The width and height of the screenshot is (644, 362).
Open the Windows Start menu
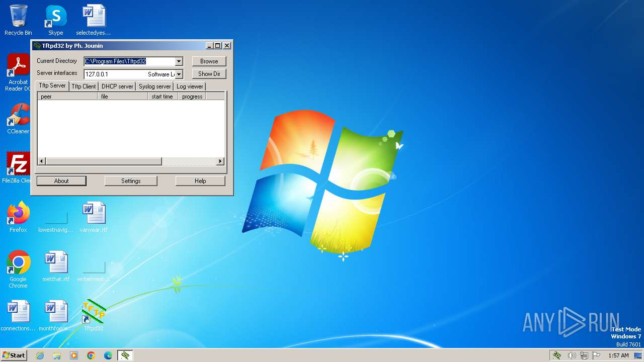pos(14,355)
